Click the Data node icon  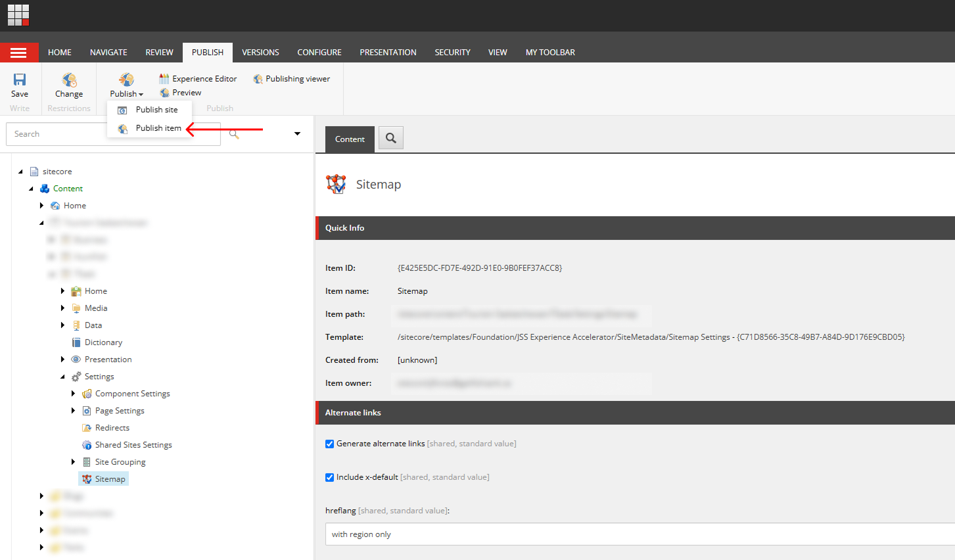pyautogui.click(x=76, y=325)
